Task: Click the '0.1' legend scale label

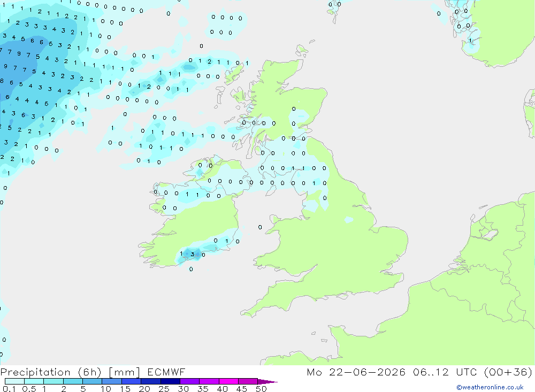Action: coord(9,389)
